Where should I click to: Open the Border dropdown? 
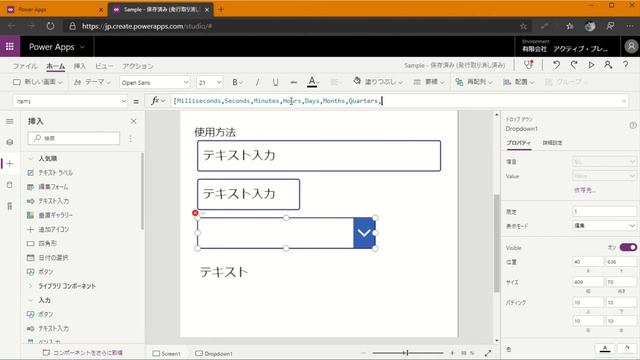point(429,82)
